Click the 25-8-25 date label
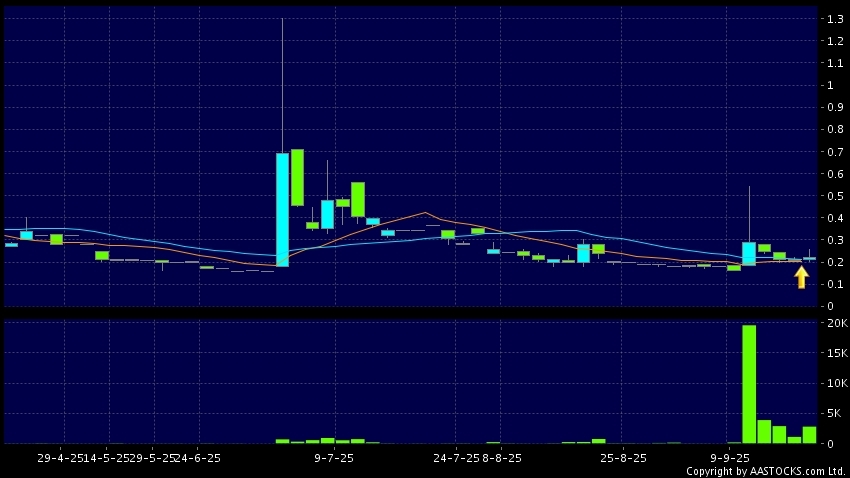The image size is (850, 478). tap(621, 457)
